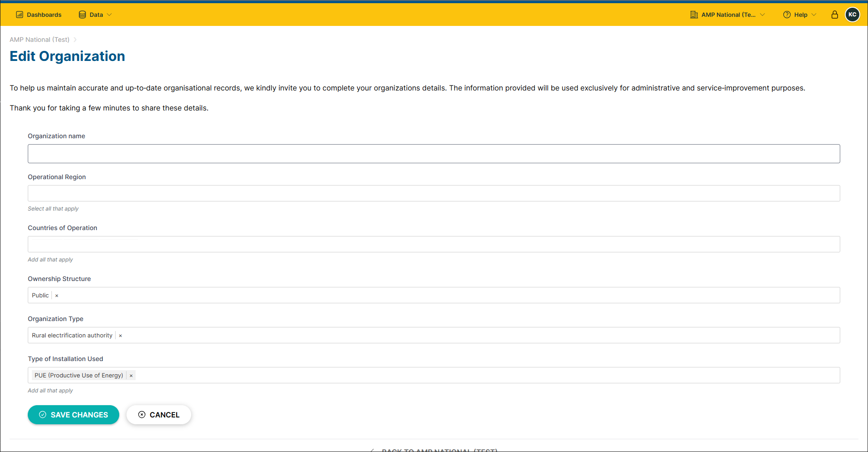Click the Organization Type label
This screenshot has height=452, width=868.
tap(56, 319)
